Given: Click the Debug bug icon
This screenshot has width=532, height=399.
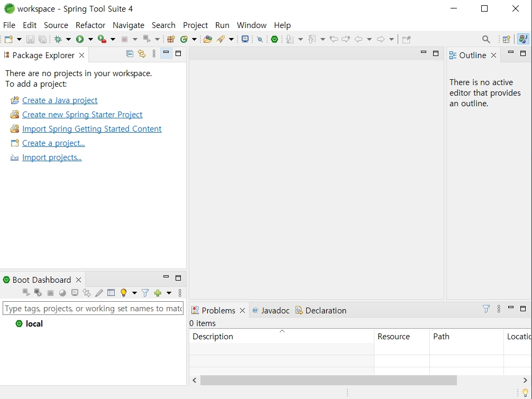Looking at the screenshot, I should click(x=58, y=39).
